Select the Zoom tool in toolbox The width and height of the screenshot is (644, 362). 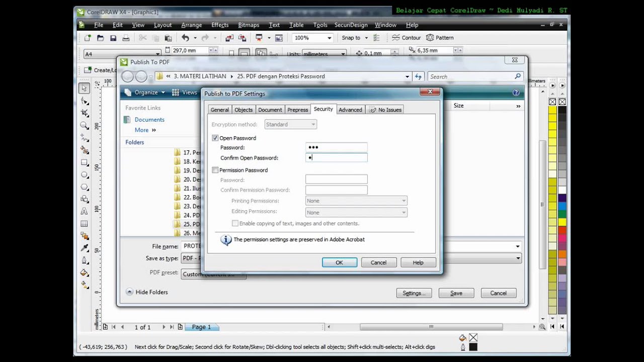tap(85, 125)
